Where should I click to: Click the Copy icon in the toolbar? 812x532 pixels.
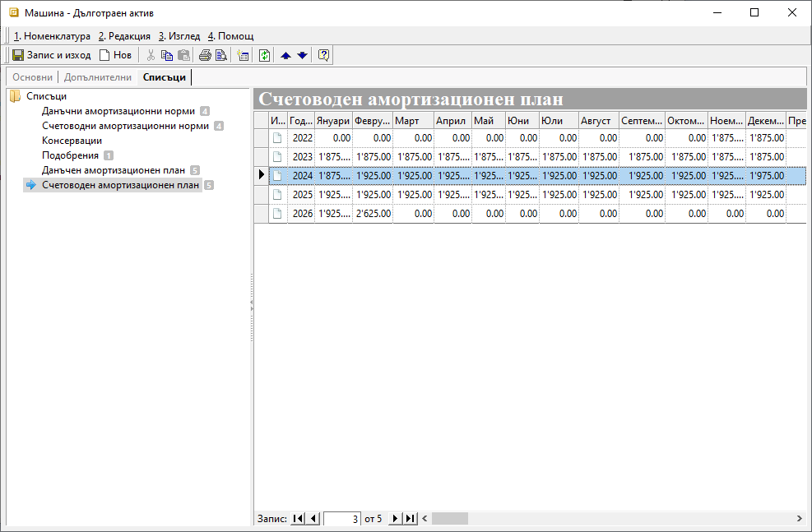click(x=167, y=55)
